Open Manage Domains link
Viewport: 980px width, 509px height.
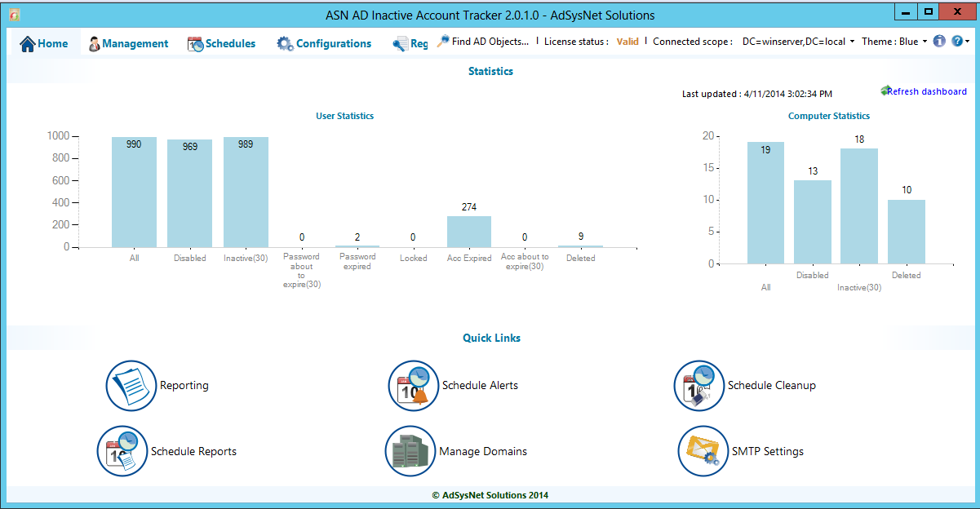pyautogui.click(x=483, y=451)
